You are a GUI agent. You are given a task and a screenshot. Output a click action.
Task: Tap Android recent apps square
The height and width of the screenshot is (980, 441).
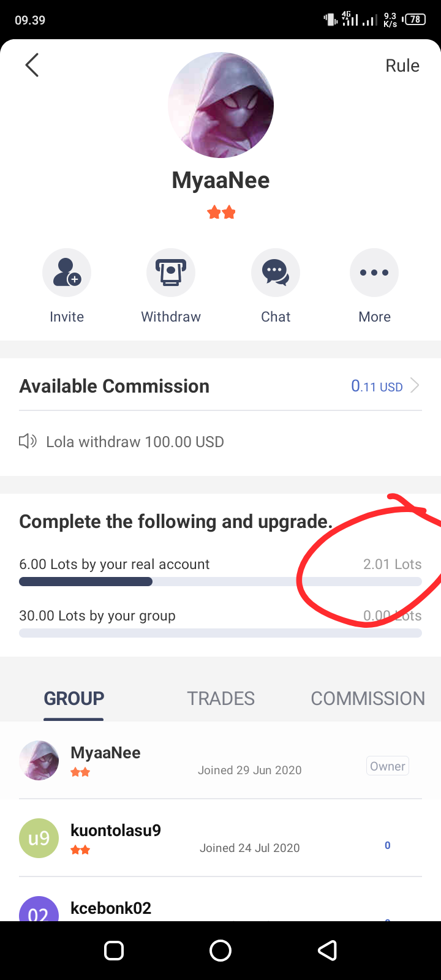114,951
